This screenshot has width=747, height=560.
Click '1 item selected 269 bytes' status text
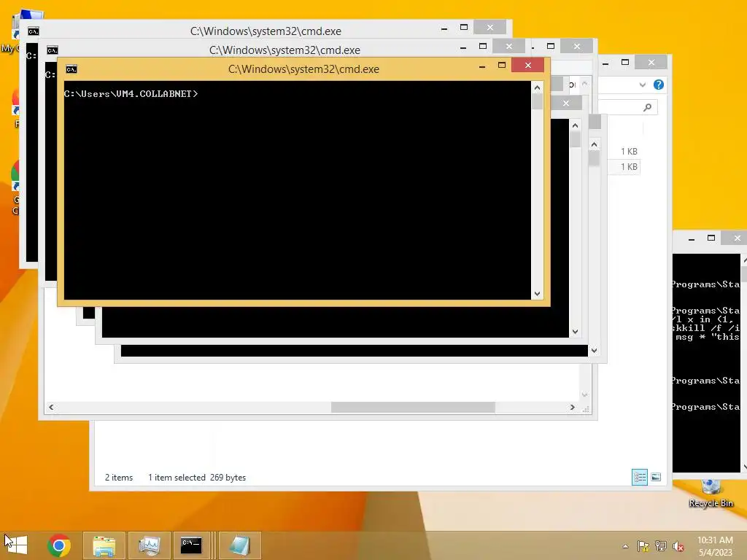(197, 477)
